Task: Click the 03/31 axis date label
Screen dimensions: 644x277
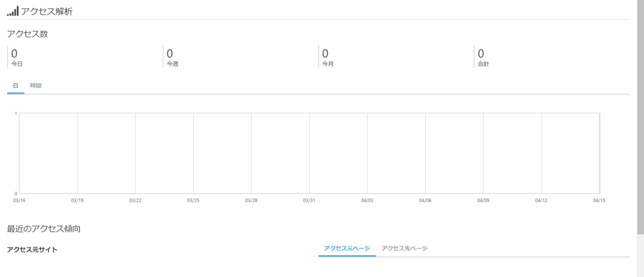Action: point(309,201)
